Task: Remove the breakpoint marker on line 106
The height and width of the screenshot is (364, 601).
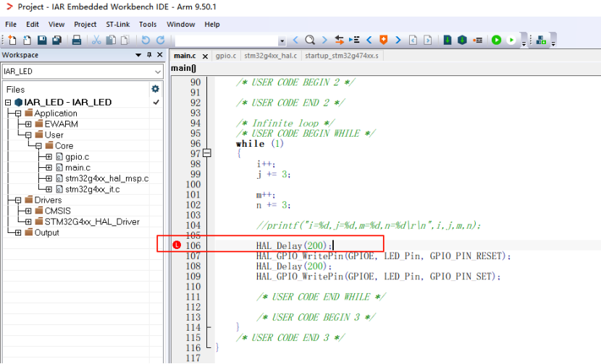Action: click(x=176, y=245)
